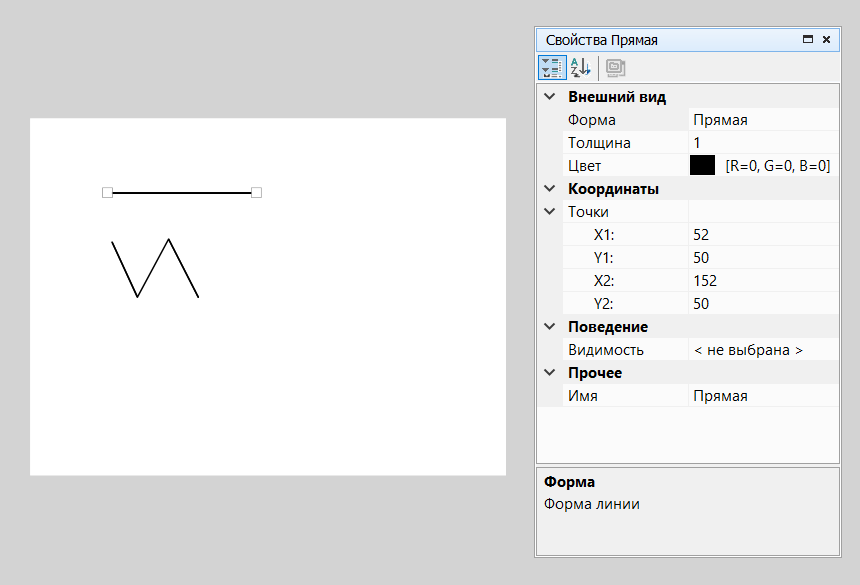860x585 pixels.
Task: Collapse the Внешний вид section
Action: (549, 97)
